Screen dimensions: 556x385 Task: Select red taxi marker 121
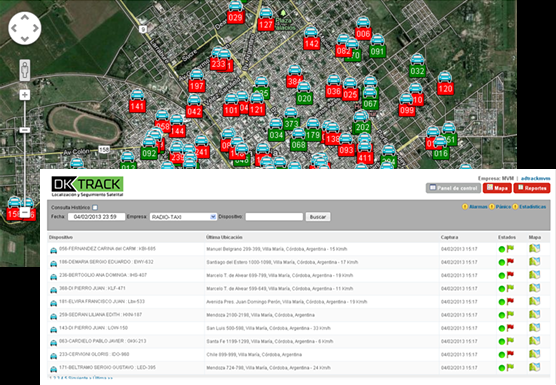257,104
